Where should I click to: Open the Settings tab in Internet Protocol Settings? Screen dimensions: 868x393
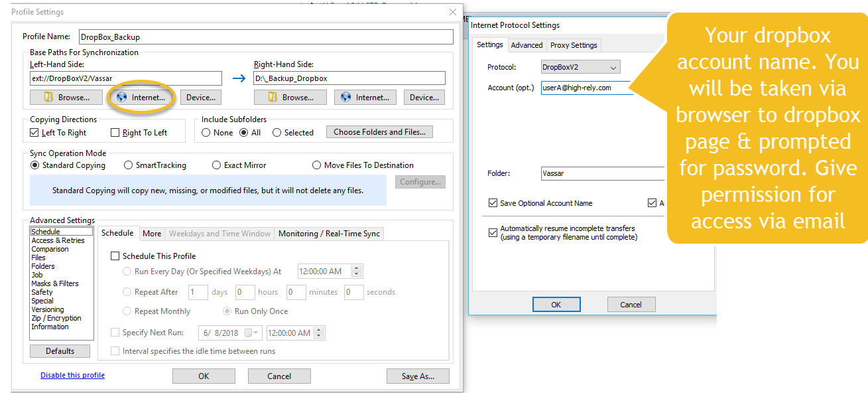click(490, 44)
